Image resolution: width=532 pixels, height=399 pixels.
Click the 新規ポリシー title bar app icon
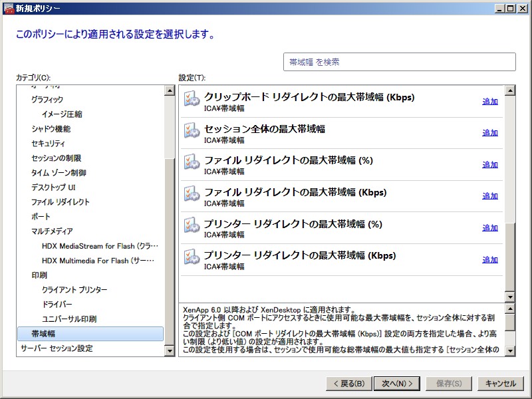click(x=8, y=8)
